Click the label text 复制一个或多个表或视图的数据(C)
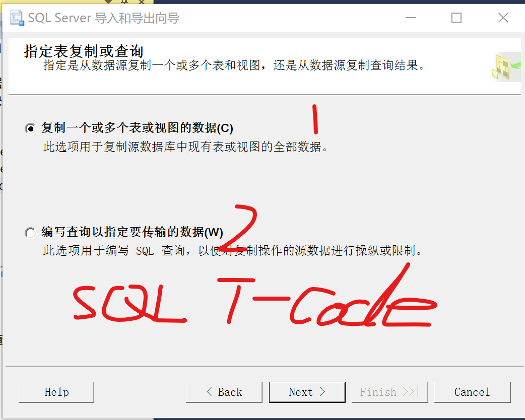The image size is (525, 420). click(x=137, y=128)
